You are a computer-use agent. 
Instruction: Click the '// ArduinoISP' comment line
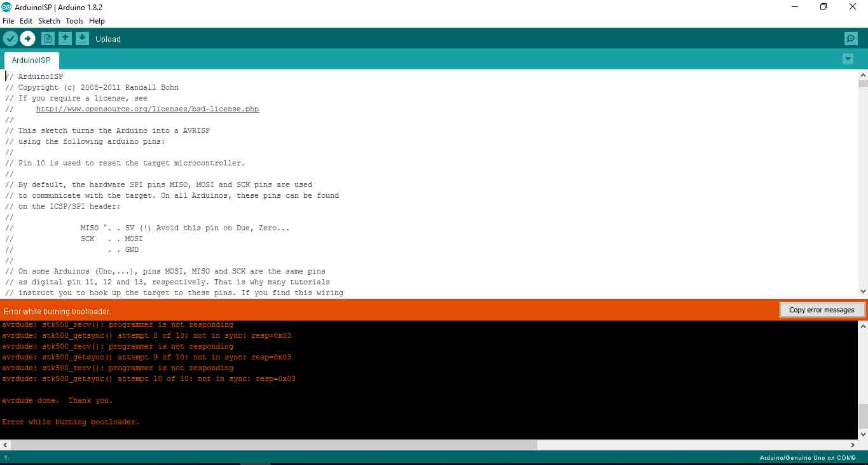coord(34,76)
